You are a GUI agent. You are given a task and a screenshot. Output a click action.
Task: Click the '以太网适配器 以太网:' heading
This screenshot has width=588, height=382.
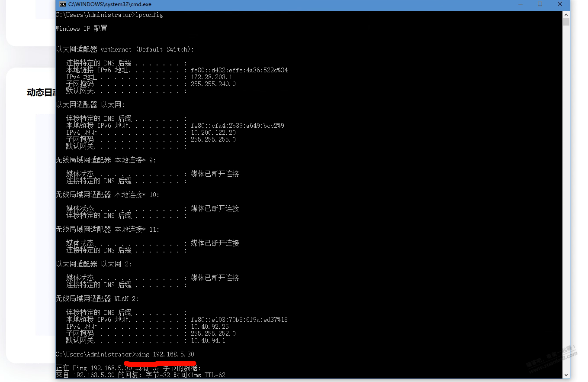click(90, 105)
